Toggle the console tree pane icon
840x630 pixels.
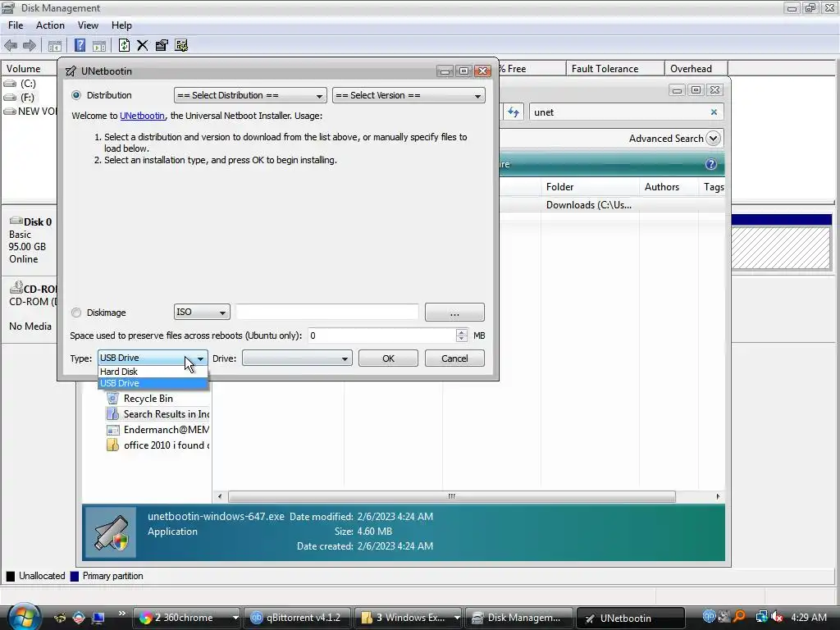55,46
